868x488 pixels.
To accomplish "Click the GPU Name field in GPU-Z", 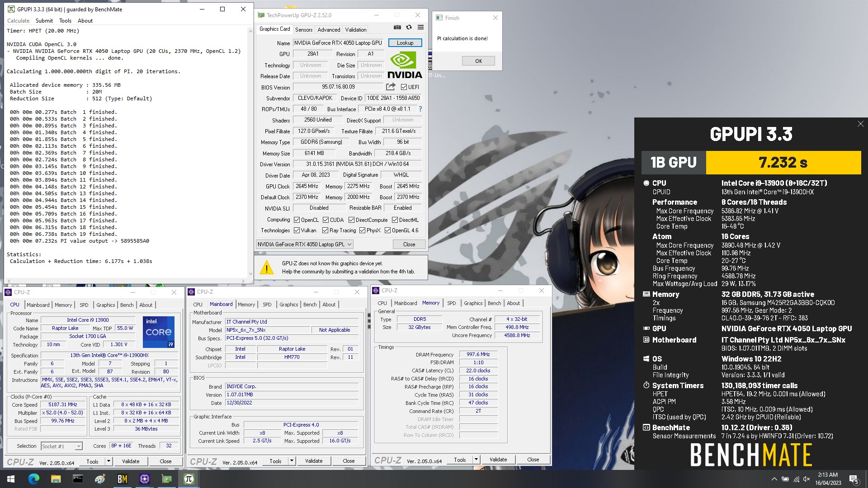I will click(338, 43).
